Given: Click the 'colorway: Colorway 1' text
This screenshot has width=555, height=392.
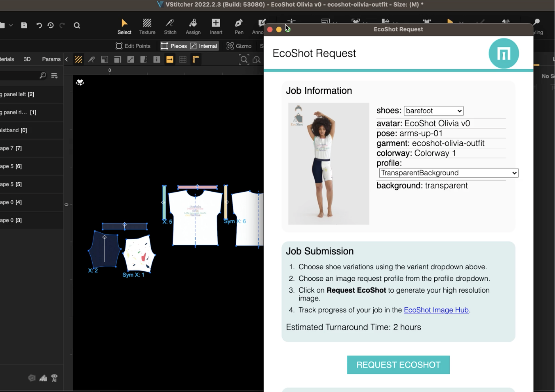Looking at the screenshot, I should pyautogui.click(x=416, y=153).
